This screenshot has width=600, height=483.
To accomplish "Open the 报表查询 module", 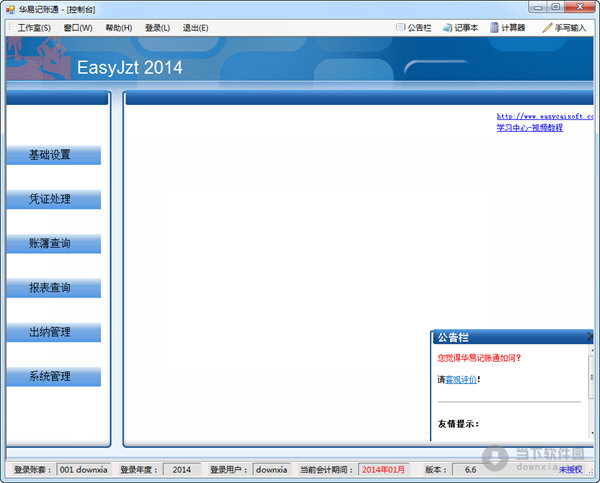I will pyautogui.click(x=54, y=288).
